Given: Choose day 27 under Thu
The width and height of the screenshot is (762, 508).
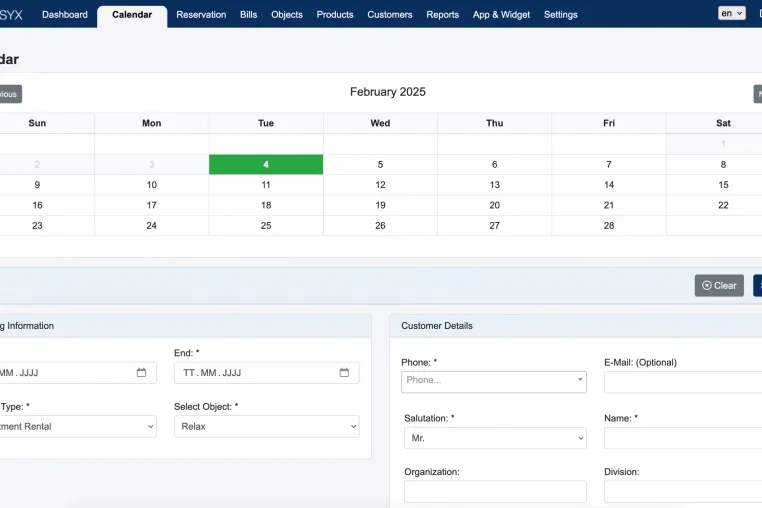Looking at the screenshot, I should click(494, 226).
